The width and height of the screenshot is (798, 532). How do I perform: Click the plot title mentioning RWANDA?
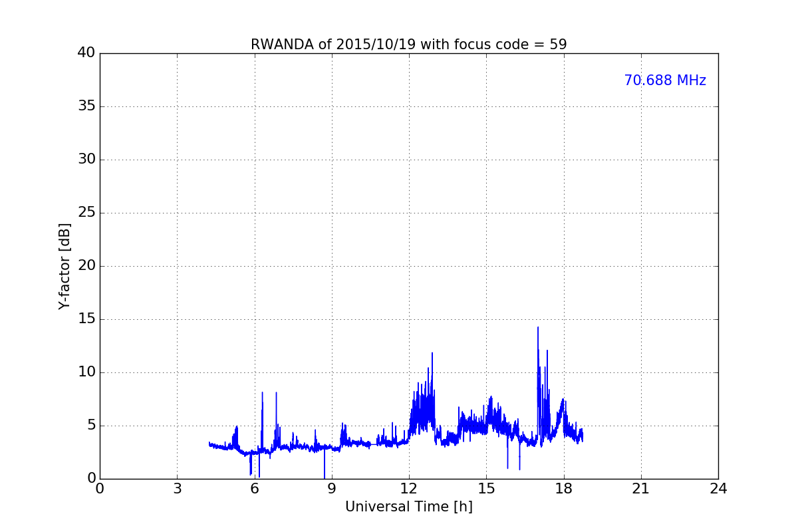point(408,45)
